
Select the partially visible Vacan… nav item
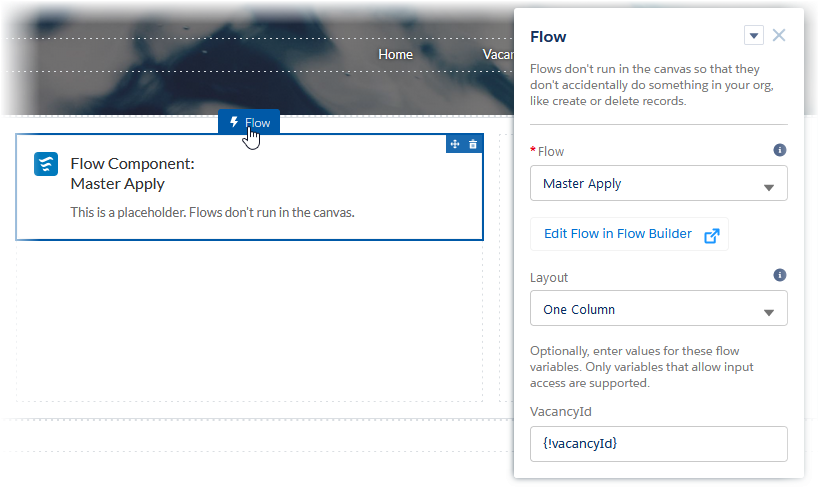click(497, 54)
